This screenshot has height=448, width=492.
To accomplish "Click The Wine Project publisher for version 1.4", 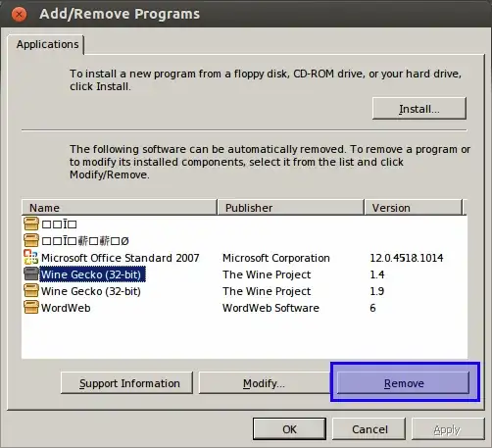I will click(x=267, y=274).
